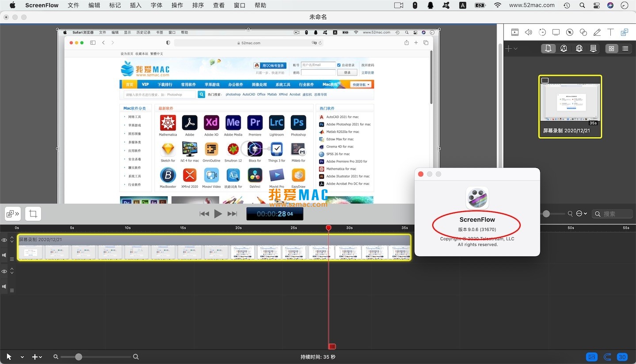Image resolution: width=636 pixels, height=364 pixels.
Task: Jump to the previous clip rewind button
Action: click(x=204, y=214)
